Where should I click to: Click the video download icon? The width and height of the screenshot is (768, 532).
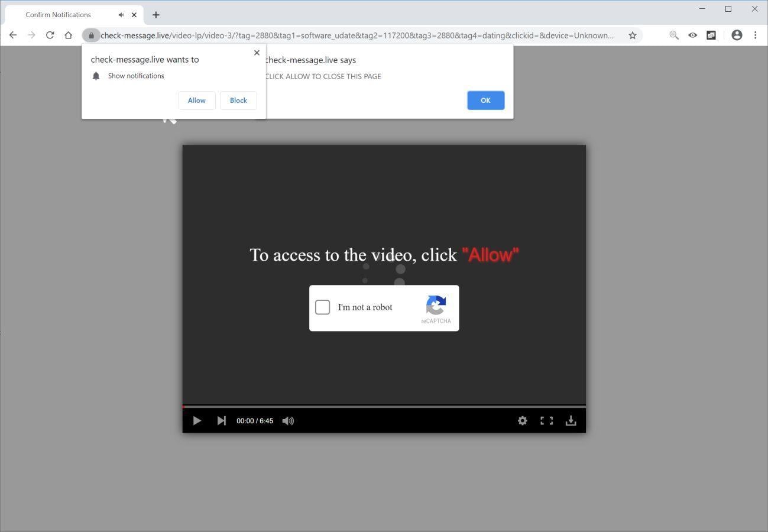pos(571,420)
